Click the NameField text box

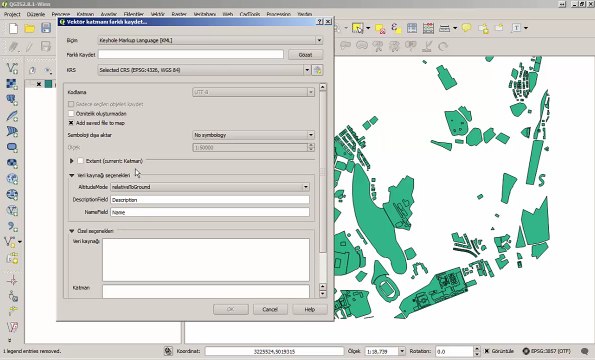(210, 212)
